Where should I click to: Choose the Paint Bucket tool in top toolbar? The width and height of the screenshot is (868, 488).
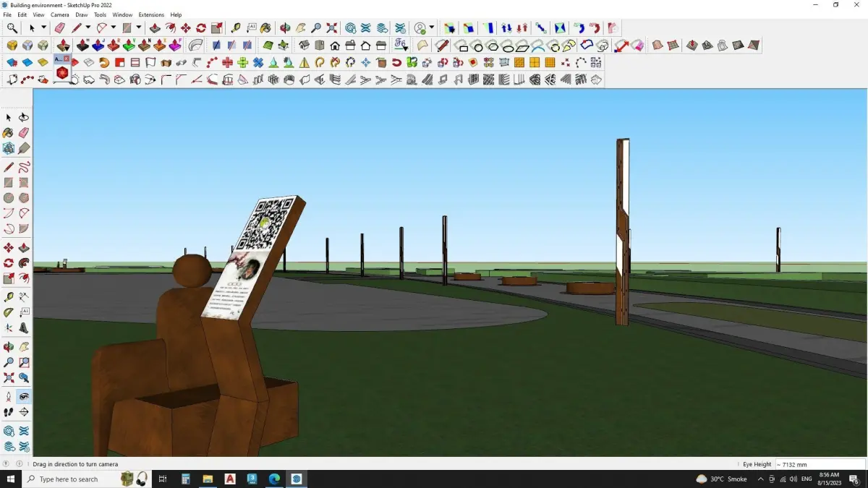pyautogui.click(x=266, y=28)
